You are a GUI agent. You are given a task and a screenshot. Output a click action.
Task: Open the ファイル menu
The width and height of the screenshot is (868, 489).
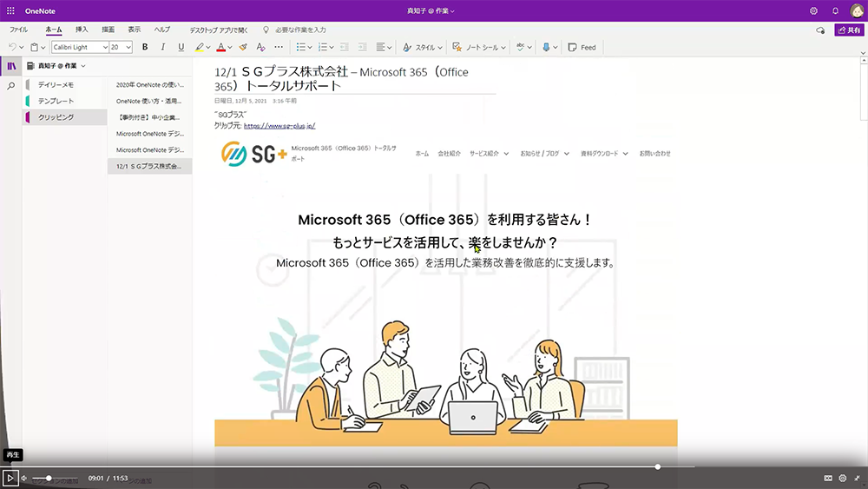(19, 30)
